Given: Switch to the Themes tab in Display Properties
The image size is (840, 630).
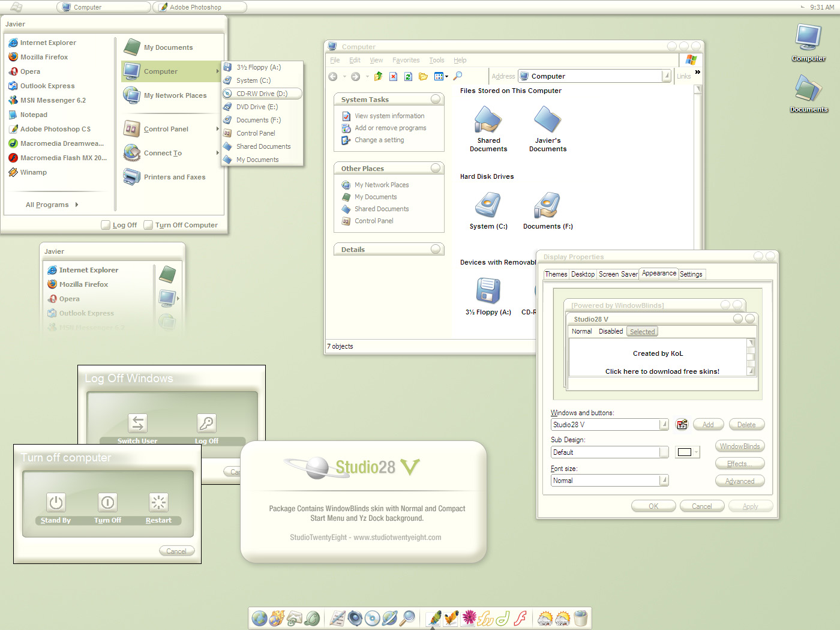Looking at the screenshot, I should click(556, 274).
